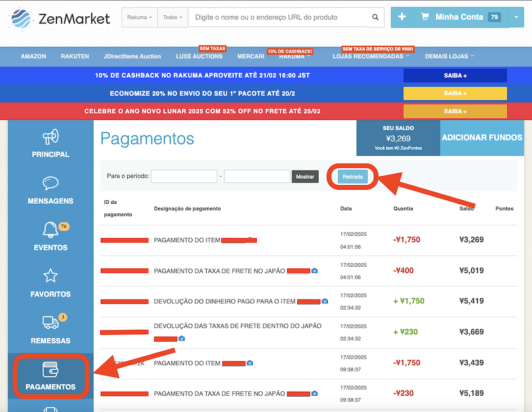Click camera icon on 09:38:37 PAGAMENTO DO ITEM row
532x412 pixels.
pos(250,363)
